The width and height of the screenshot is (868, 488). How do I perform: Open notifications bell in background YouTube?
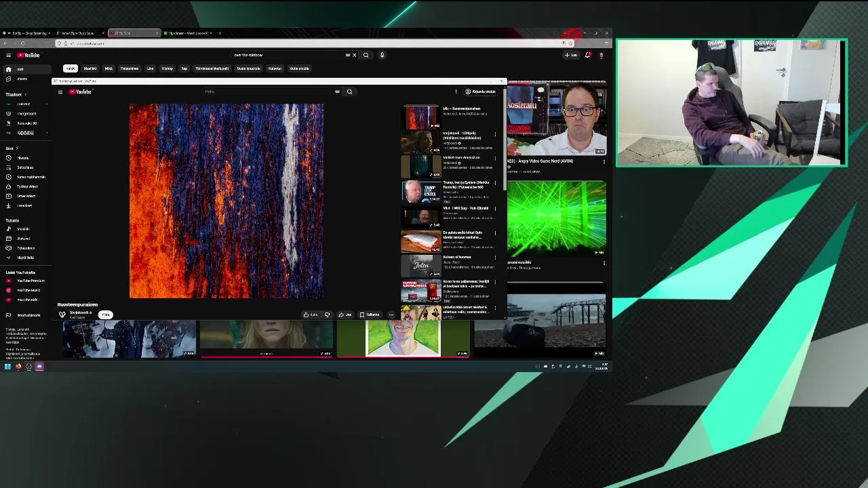587,55
